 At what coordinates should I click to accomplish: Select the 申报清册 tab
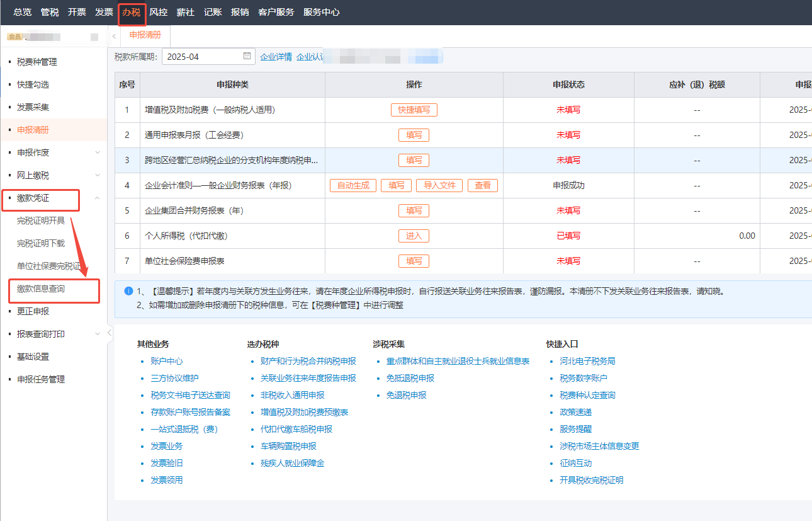click(145, 35)
